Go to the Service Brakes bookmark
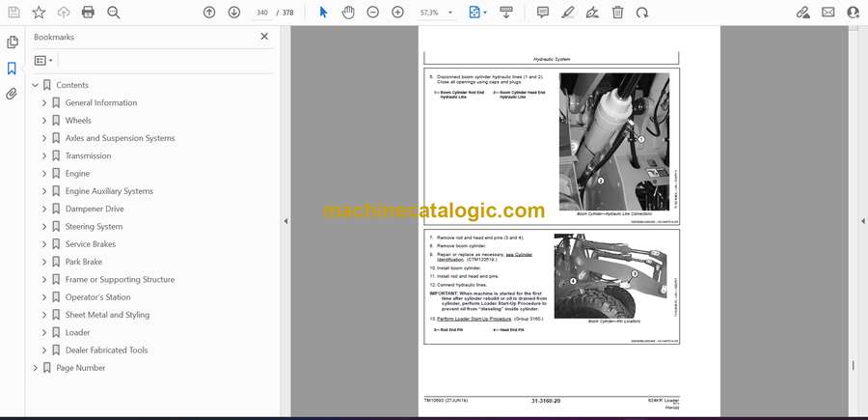 pyautogui.click(x=91, y=244)
